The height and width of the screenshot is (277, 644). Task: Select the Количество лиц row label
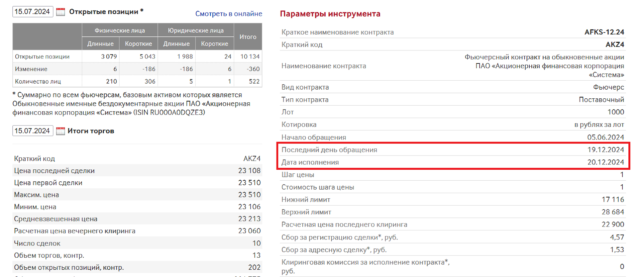click(38, 81)
